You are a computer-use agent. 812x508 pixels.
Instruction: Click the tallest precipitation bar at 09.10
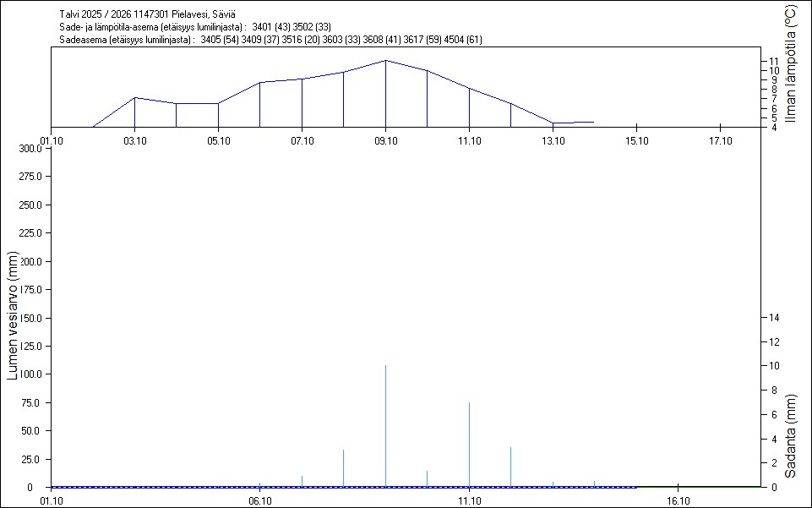click(386, 423)
